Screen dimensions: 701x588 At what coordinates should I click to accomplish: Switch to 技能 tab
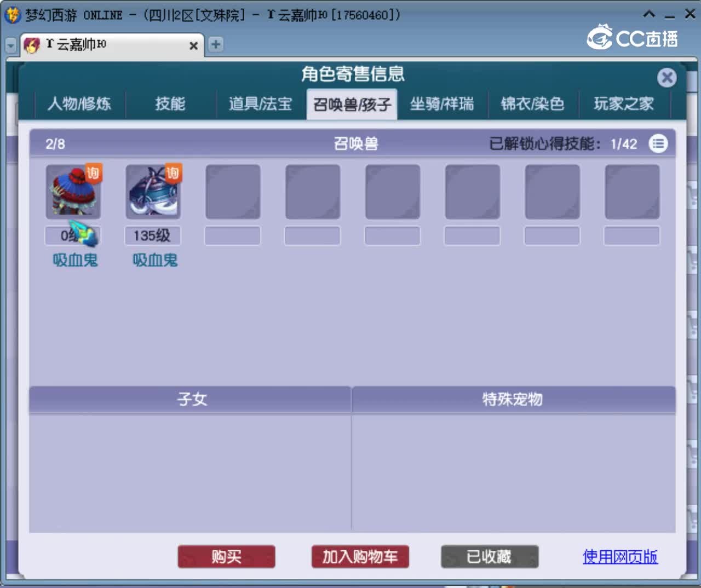click(x=170, y=103)
